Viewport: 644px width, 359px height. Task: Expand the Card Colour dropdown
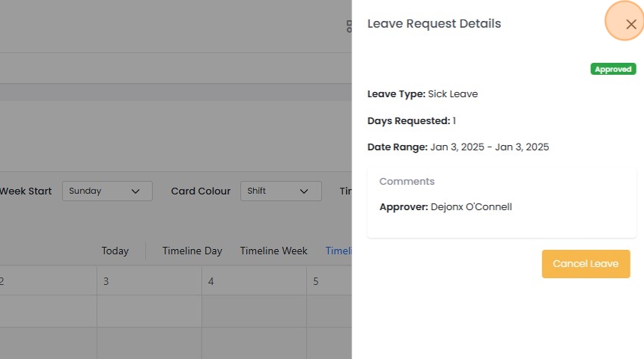point(281,191)
